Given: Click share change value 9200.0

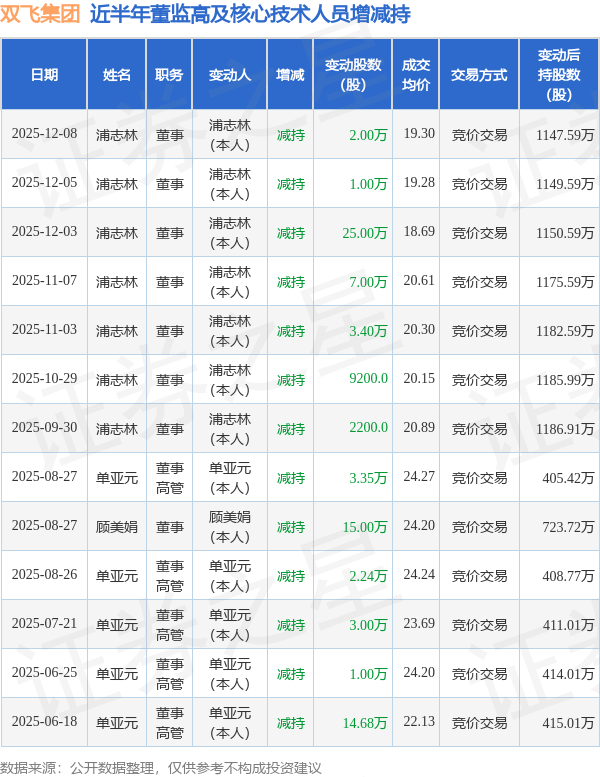Looking at the screenshot, I should (368, 379).
